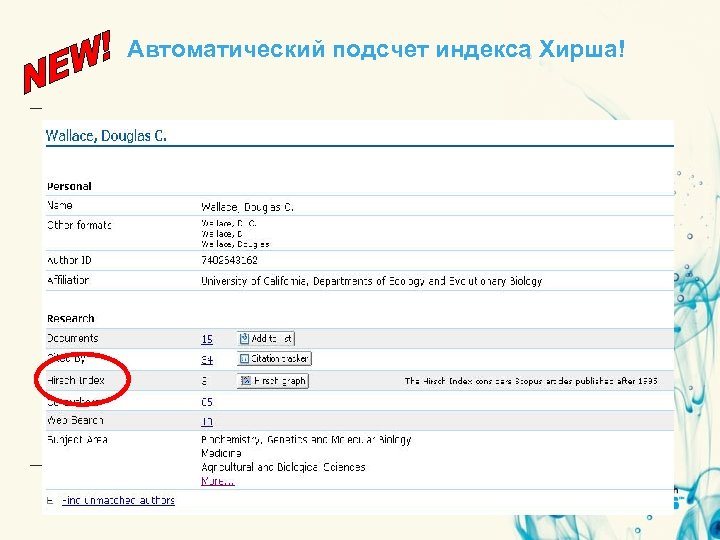720x540 pixels.
Task: Select the Author ID value 7402543162
Action: (x=229, y=260)
